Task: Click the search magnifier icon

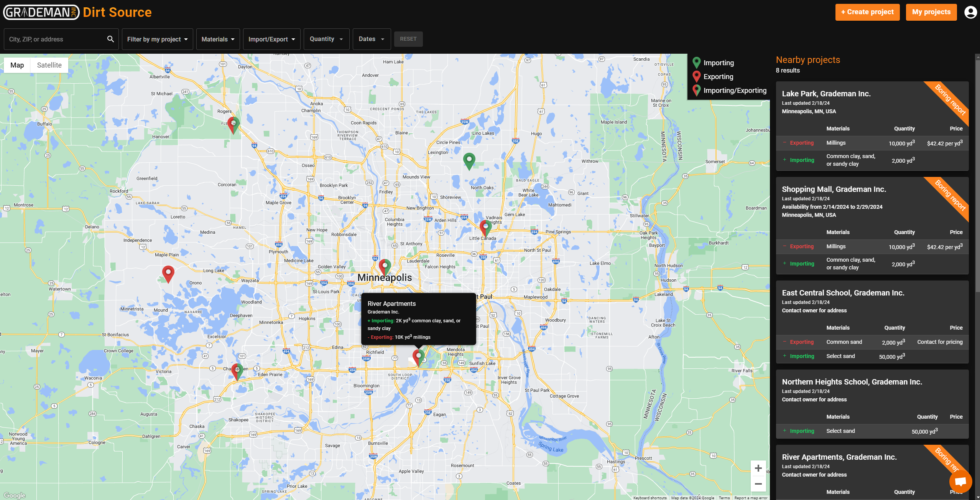Action: (110, 39)
